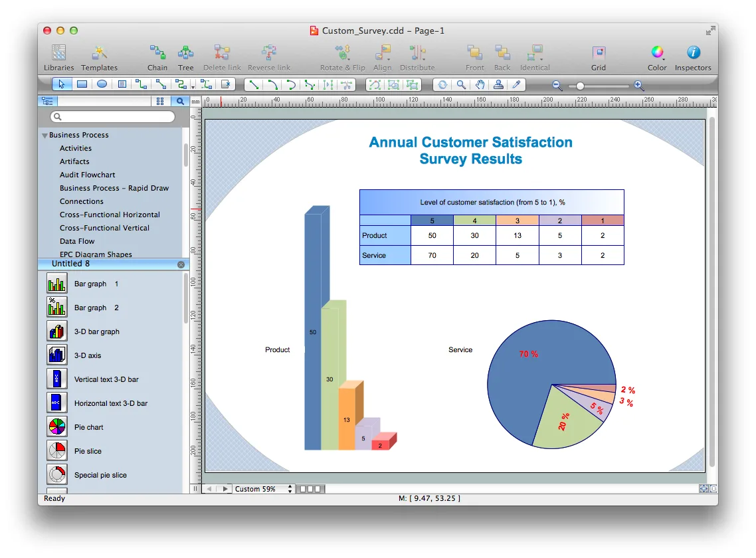Open the Data Flow library
This screenshot has width=756, height=558.
coord(77,240)
